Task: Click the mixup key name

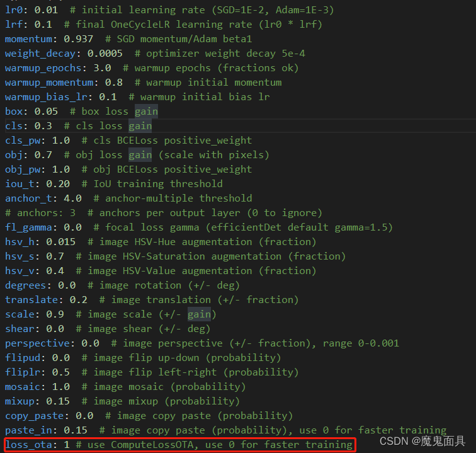Action: tap(19, 401)
